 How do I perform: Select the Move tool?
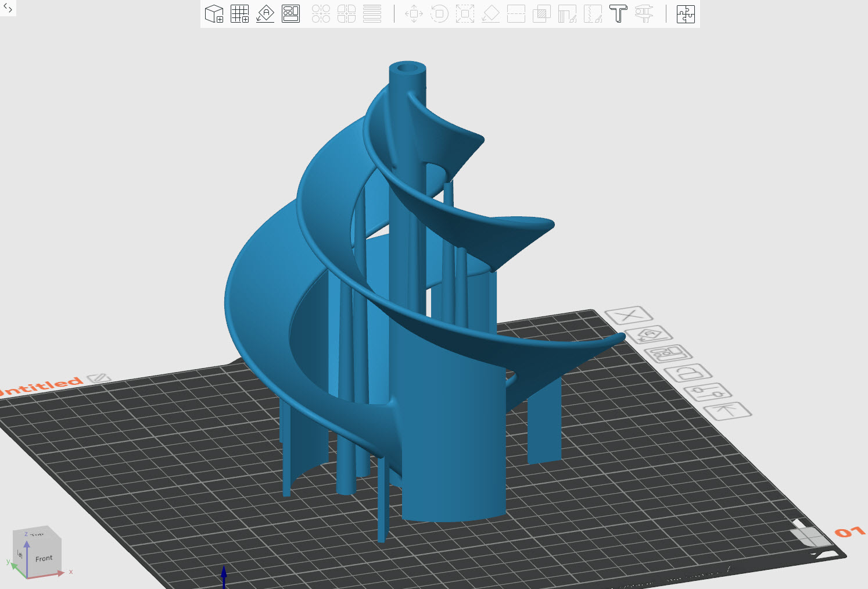click(x=414, y=13)
